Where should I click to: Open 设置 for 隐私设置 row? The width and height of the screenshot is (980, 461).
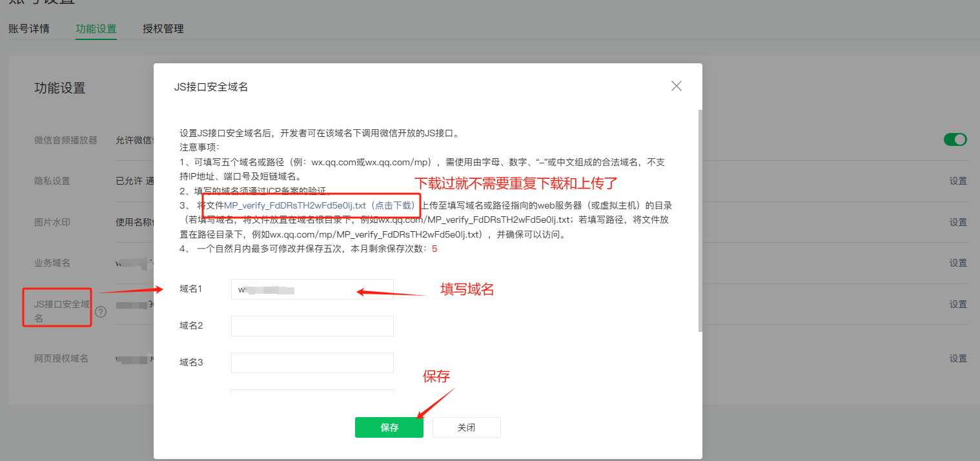point(957,181)
